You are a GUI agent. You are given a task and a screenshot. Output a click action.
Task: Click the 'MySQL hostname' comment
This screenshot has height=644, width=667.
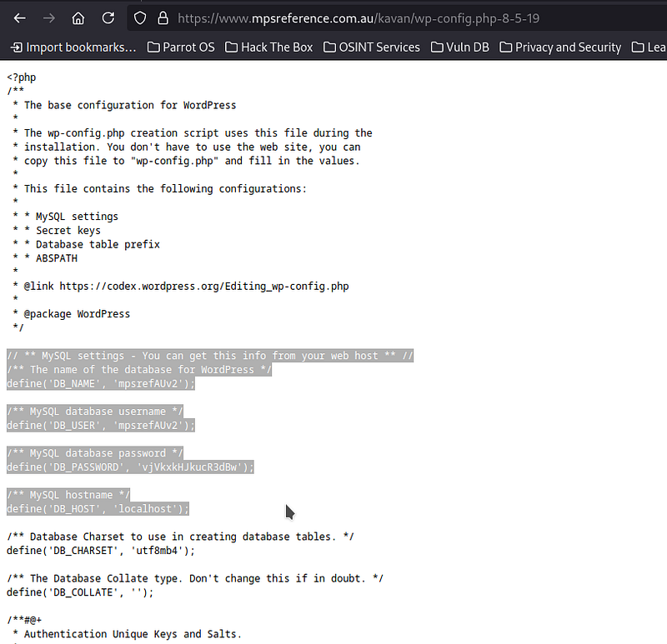coord(68,495)
